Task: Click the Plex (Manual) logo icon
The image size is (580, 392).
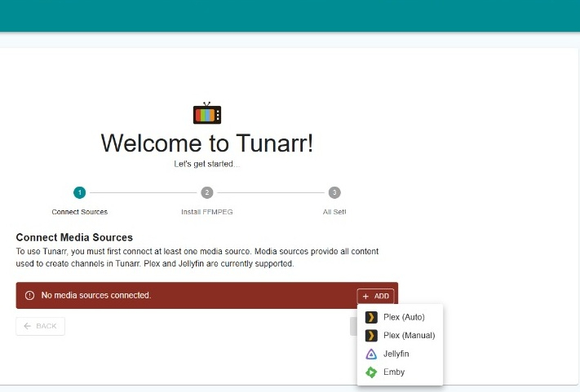Action: pyautogui.click(x=371, y=336)
